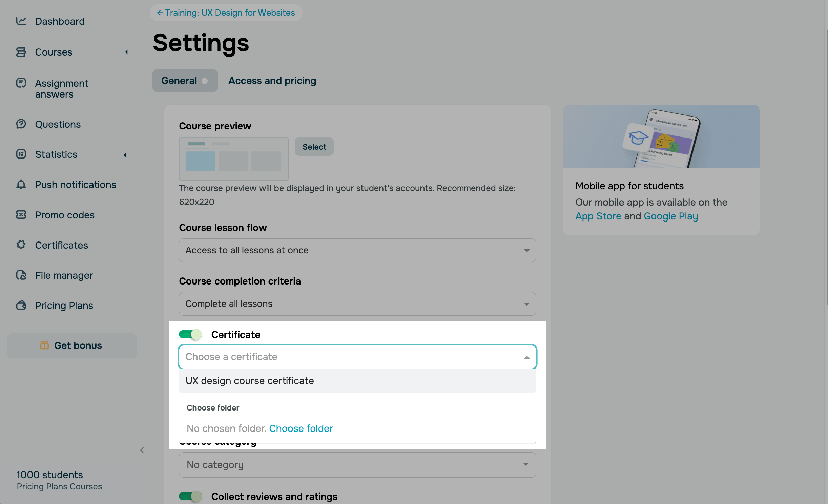Click the File manager icon
This screenshot has height=504, width=828.
21,275
